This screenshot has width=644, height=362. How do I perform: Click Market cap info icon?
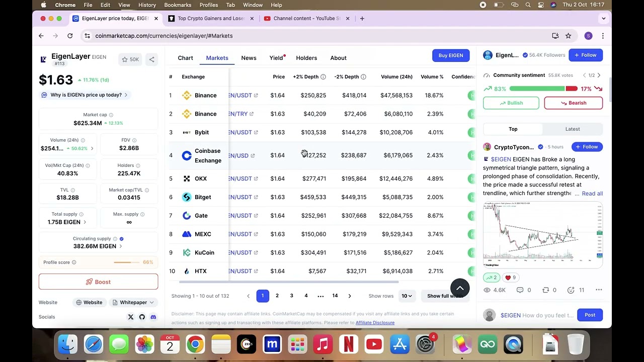(111, 115)
